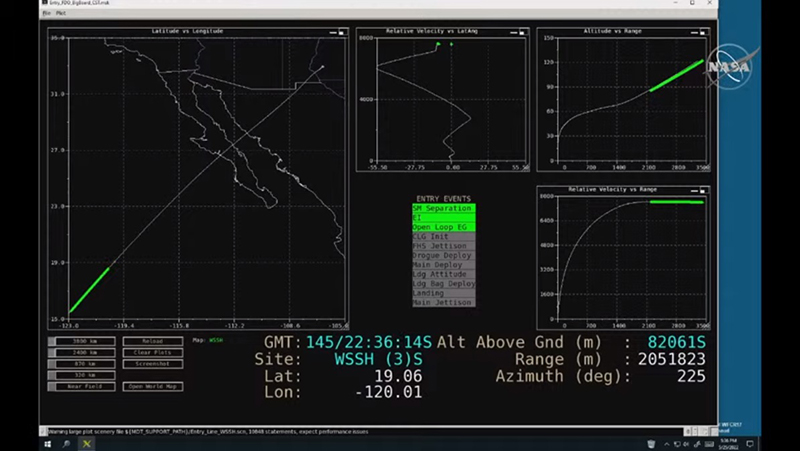The height and width of the screenshot is (451, 800).
Task: Select the Main Deploy entry event
Action: (x=444, y=265)
